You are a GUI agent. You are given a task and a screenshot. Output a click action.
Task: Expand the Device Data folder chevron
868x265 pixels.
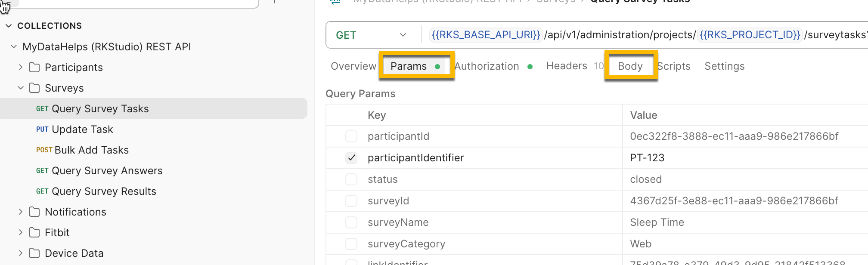tap(20, 253)
